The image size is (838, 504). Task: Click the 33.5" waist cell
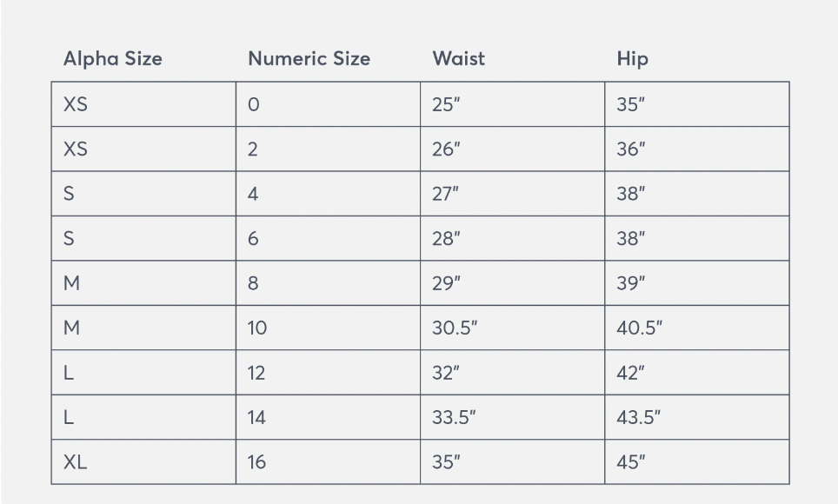pyautogui.click(x=513, y=417)
